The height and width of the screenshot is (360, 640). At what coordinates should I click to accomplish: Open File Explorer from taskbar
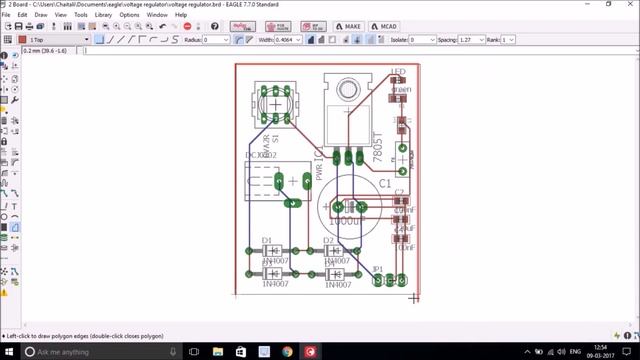coord(218,351)
